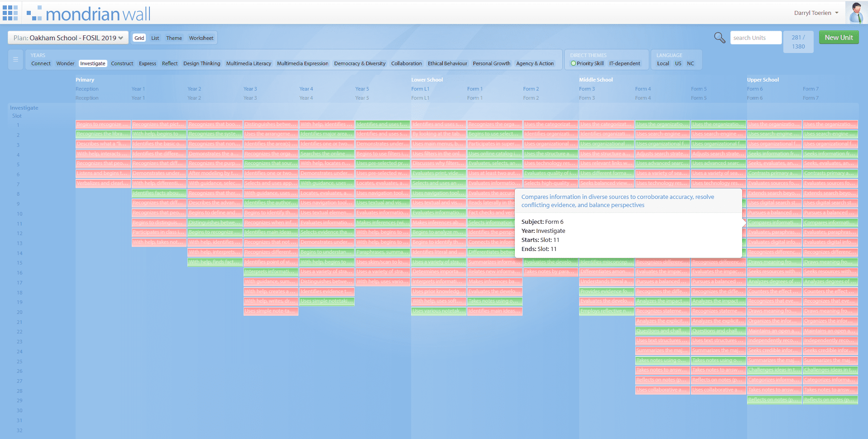The image size is (868, 439).
Task: Open the Plan Oakham School FOSIL 2019 dropdown
Action: click(68, 38)
